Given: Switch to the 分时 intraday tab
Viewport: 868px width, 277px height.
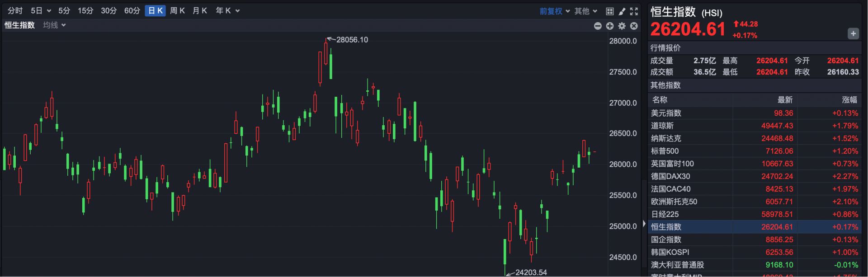Looking at the screenshot, I should click(15, 11).
